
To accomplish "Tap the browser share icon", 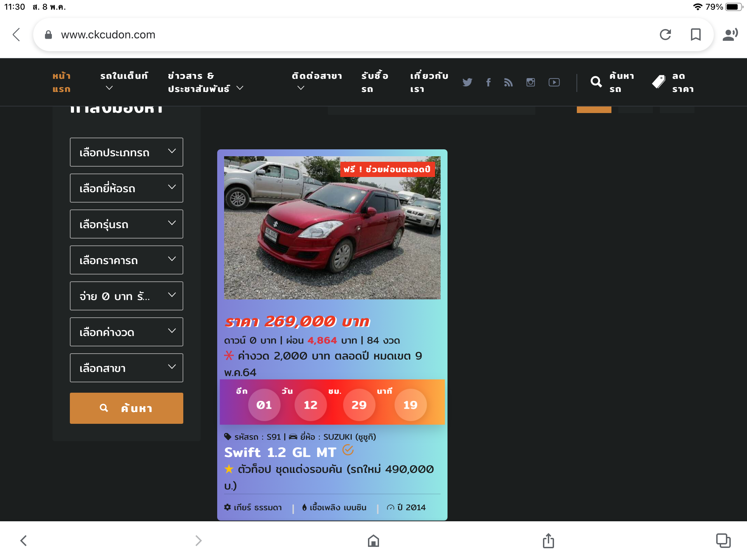I will 548,541.
